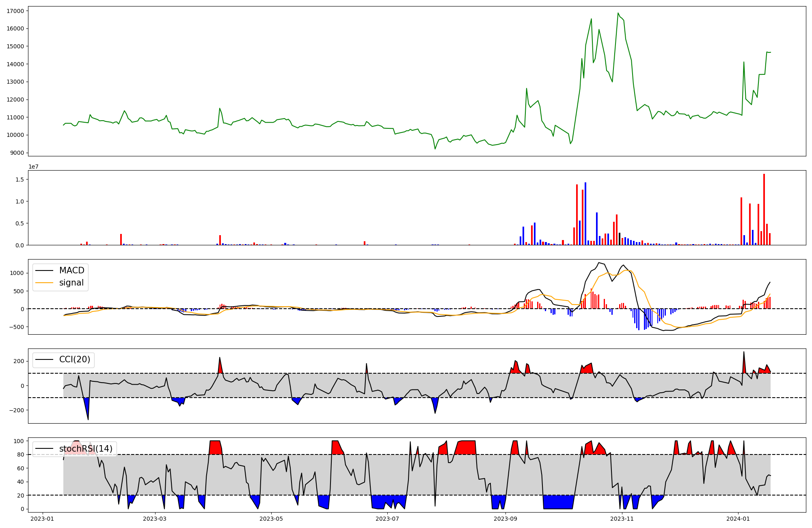Image resolution: width=812 pixels, height=528 pixels.
Task: Click the MACD legend label
Action: pos(71,270)
